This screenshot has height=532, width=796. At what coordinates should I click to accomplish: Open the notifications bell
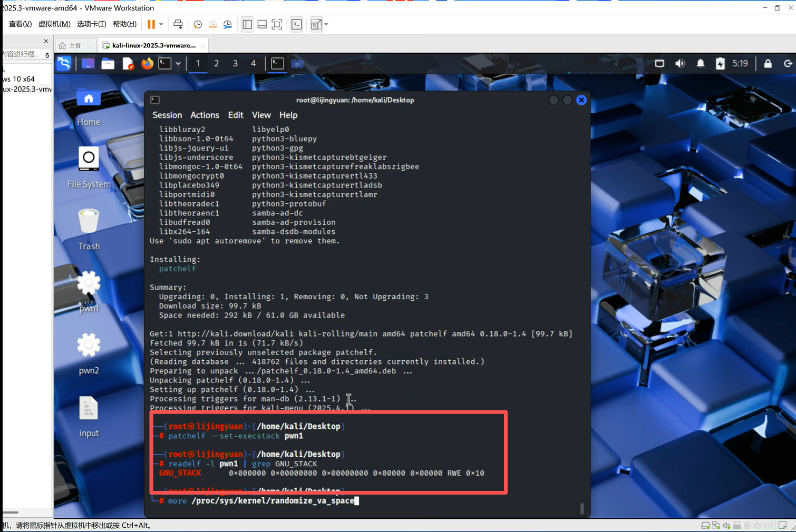(701, 63)
